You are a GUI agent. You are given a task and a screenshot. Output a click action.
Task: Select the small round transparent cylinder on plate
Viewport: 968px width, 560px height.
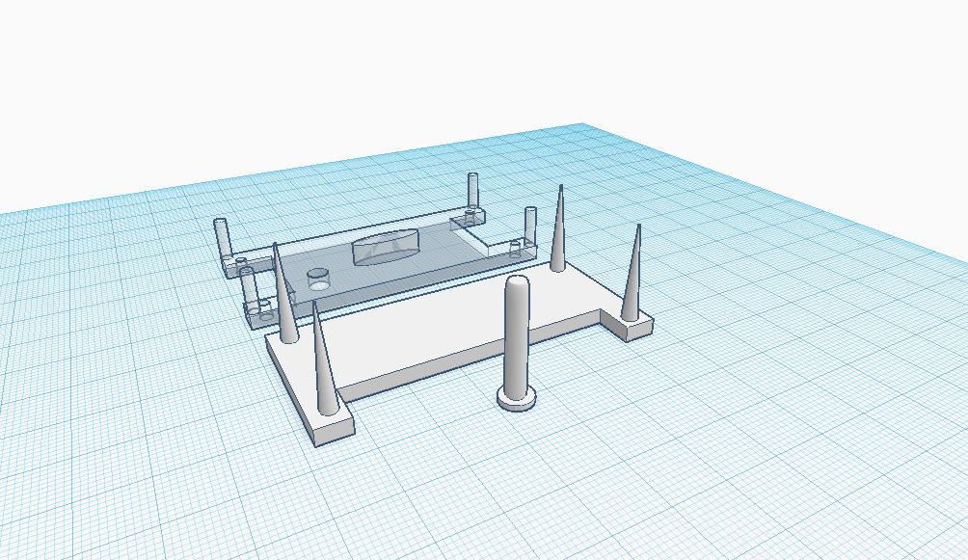coord(318,280)
